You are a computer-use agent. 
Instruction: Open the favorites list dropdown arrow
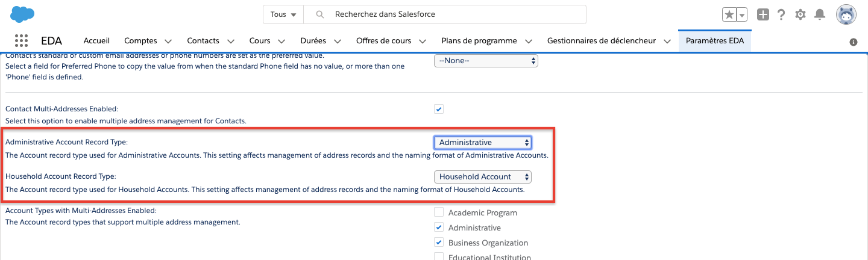[x=742, y=14]
